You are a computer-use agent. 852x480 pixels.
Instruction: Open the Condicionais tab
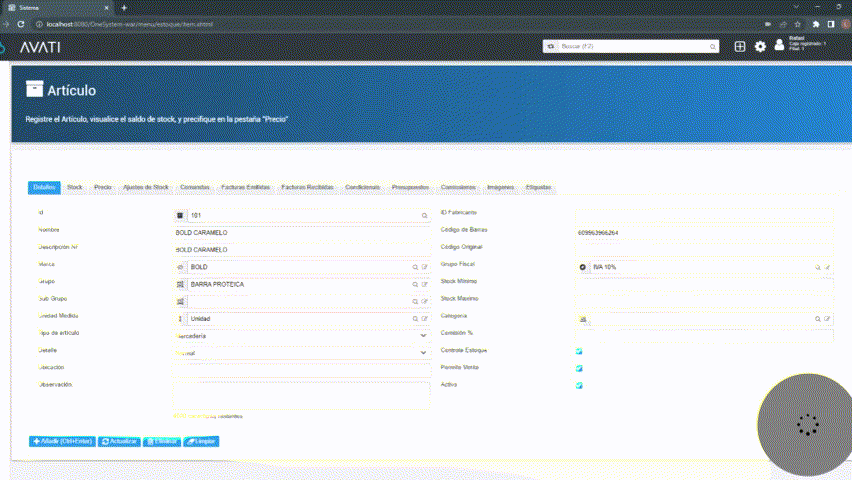pyautogui.click(x=362, y=188)
